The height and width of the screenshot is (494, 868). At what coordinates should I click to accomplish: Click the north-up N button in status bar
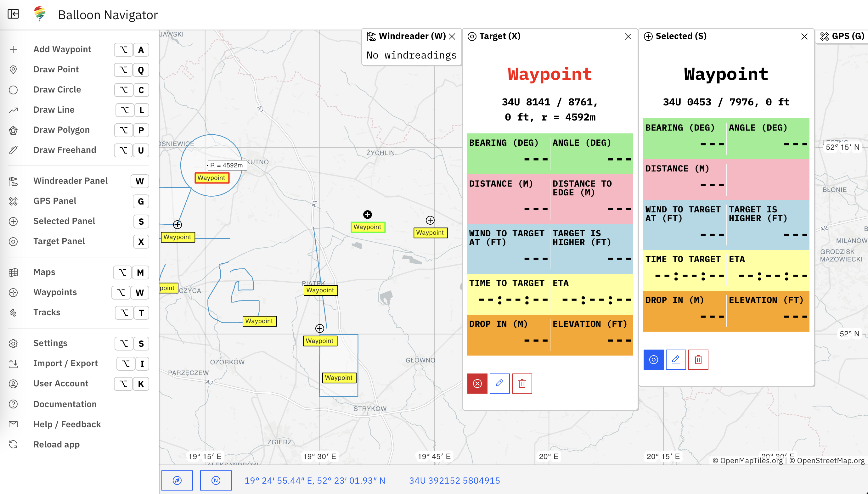pos(216,480)
